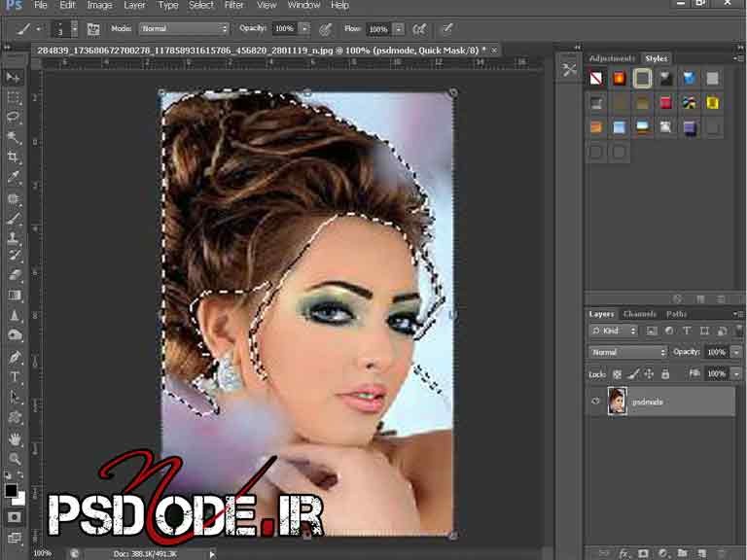Select the Lasso tool

point(14,118)
